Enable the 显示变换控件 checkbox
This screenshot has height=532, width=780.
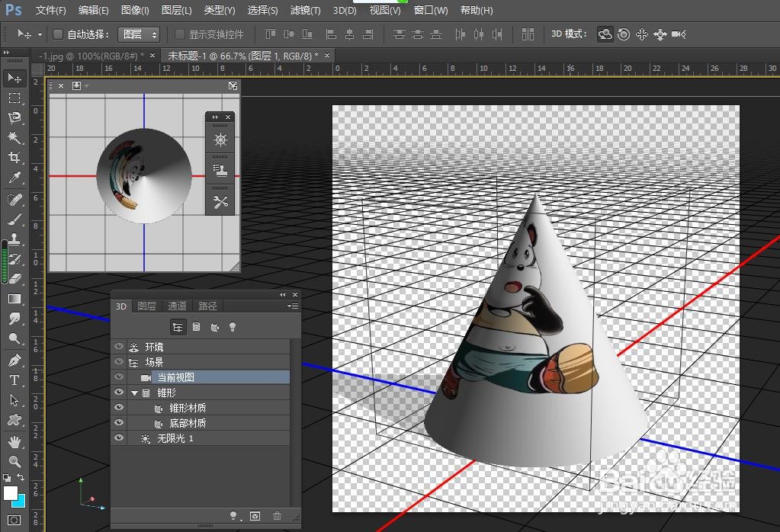click(180, 34)
